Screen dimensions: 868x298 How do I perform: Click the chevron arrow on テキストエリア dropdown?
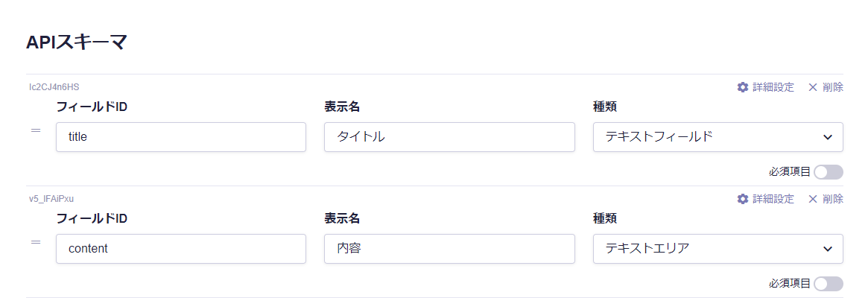(828, 249)
